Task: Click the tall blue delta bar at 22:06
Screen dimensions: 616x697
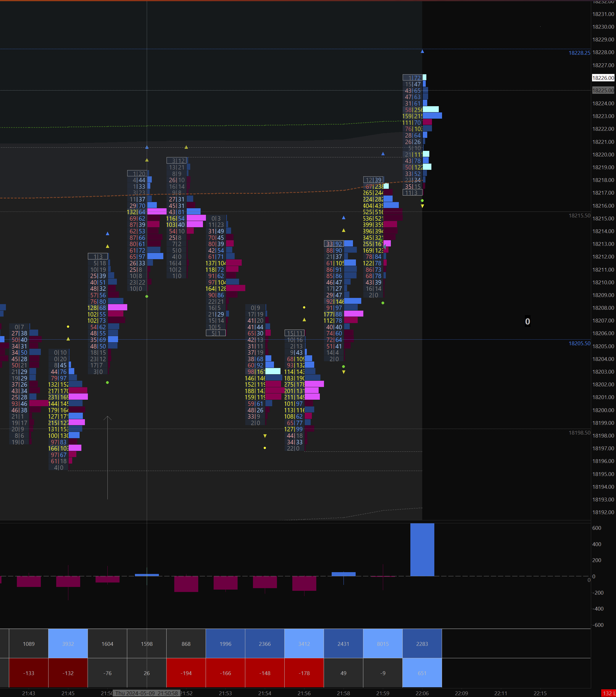Action: tap(422, 550)
